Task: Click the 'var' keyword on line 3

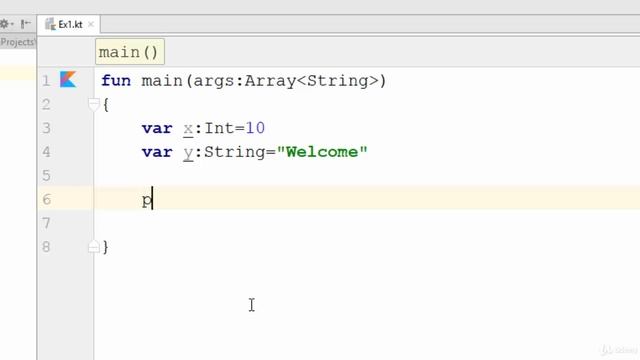Action: [157, 129]
